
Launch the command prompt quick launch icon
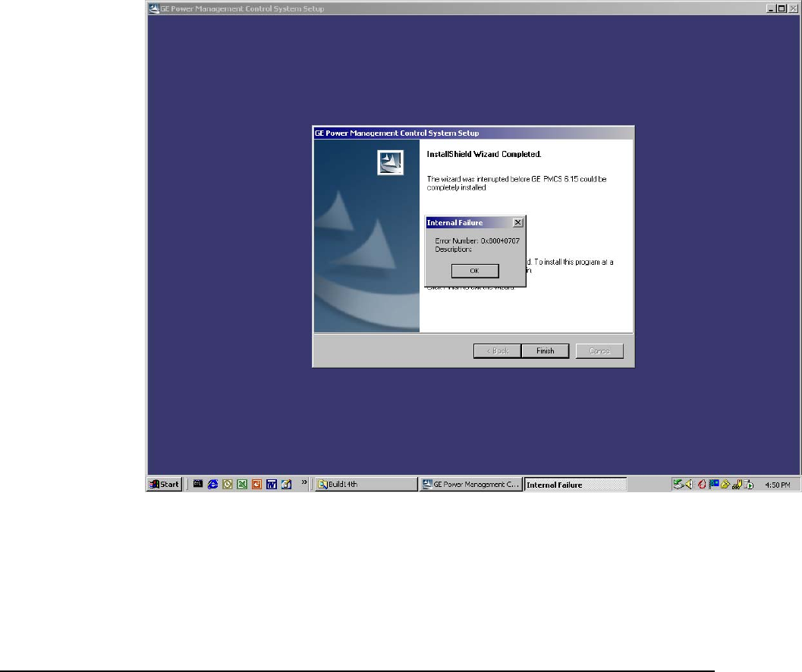click(198, 484)
